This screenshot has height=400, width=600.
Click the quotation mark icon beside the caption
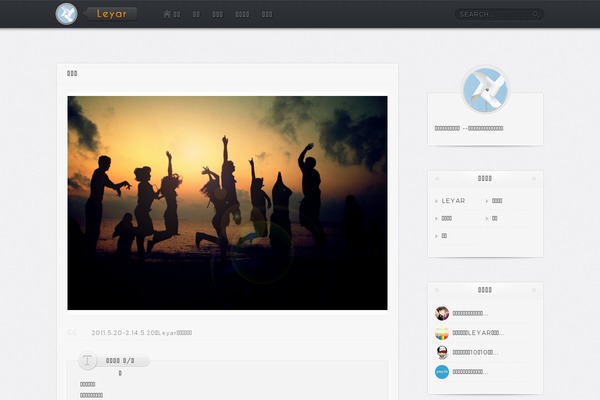click(72, 333)
